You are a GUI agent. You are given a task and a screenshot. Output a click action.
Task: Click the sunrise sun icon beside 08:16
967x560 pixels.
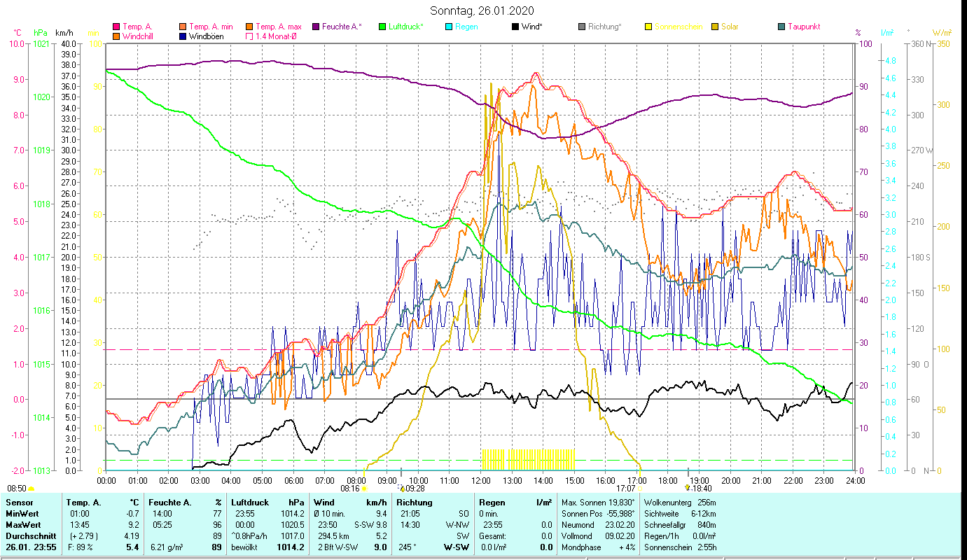pyautogui.click(x=364, y=489)
